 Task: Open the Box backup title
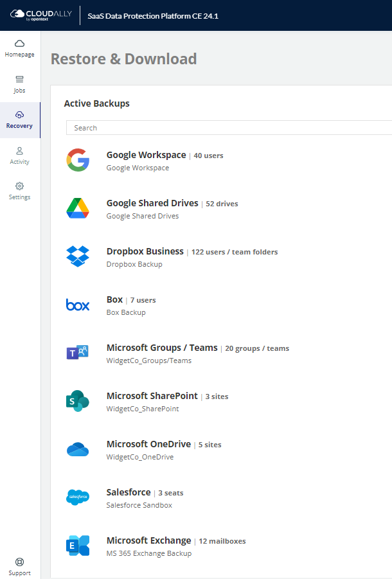click(115, 299)
